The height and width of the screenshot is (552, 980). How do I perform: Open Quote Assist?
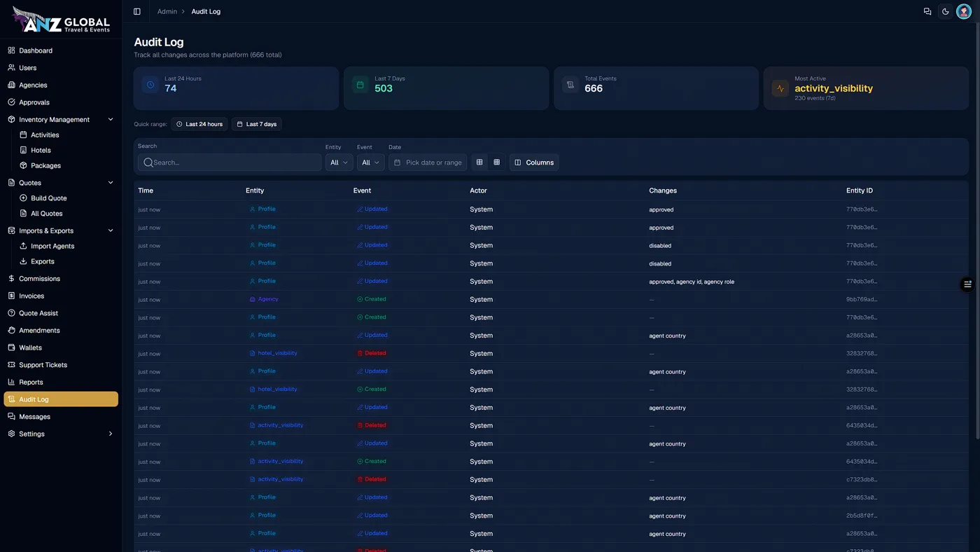[61, 313]
